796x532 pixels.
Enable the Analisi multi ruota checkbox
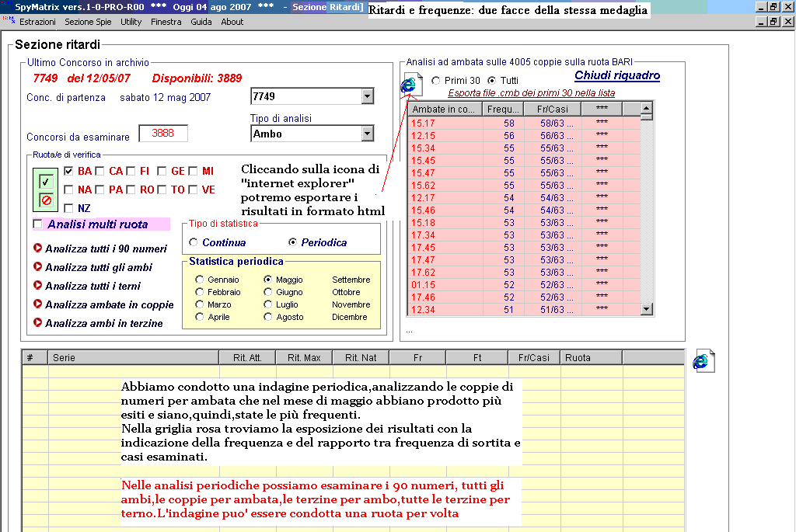(x=37, y=224)
